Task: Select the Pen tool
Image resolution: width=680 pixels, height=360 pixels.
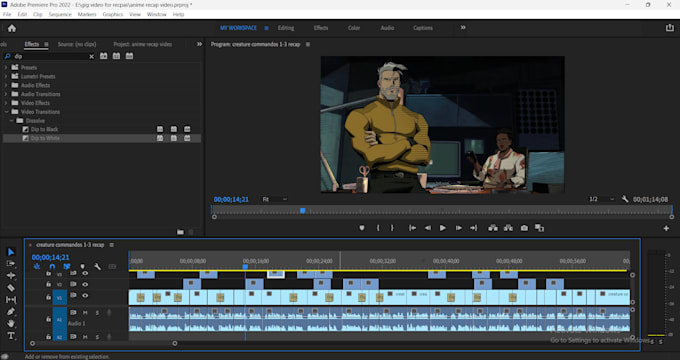Action: pos(11,311)
